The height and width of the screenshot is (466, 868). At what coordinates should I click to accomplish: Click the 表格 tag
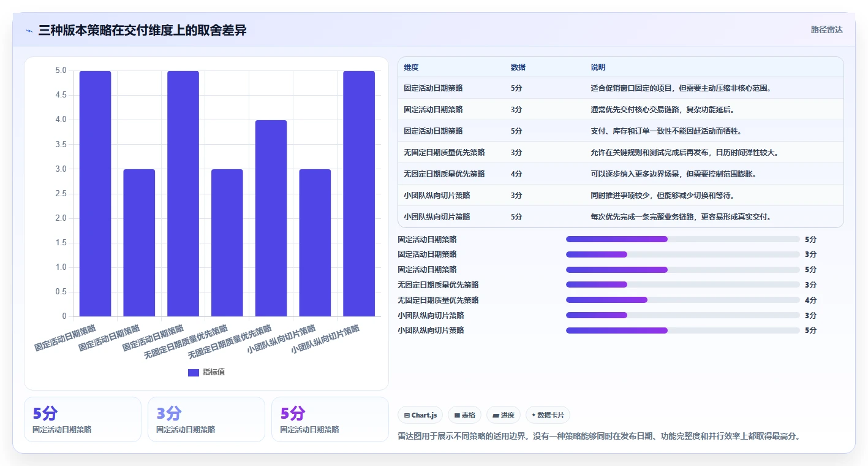465,415
